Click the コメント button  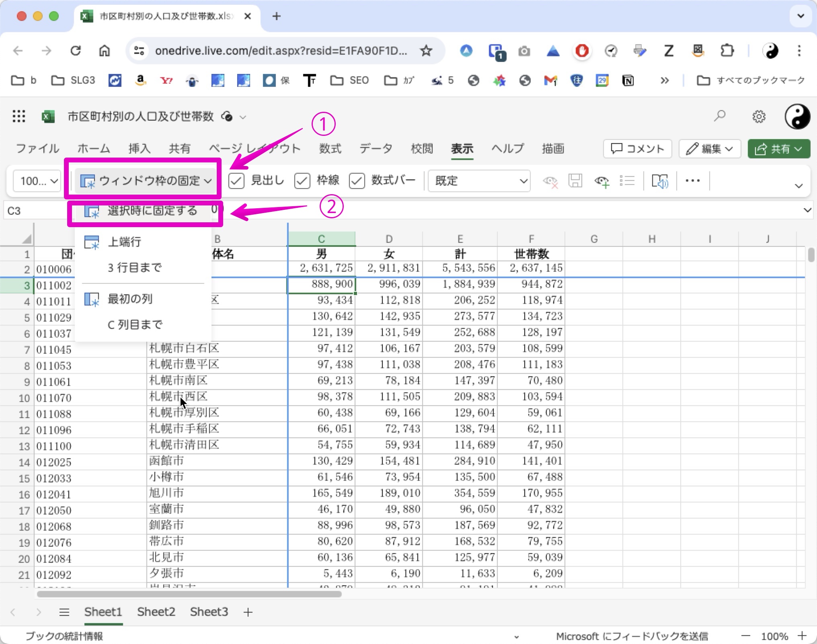tap(637, 149)
